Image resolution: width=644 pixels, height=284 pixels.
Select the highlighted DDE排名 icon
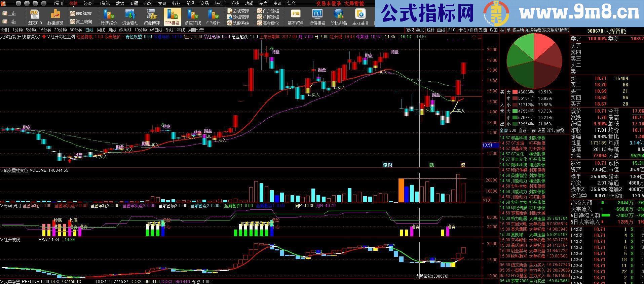[173, 17]
